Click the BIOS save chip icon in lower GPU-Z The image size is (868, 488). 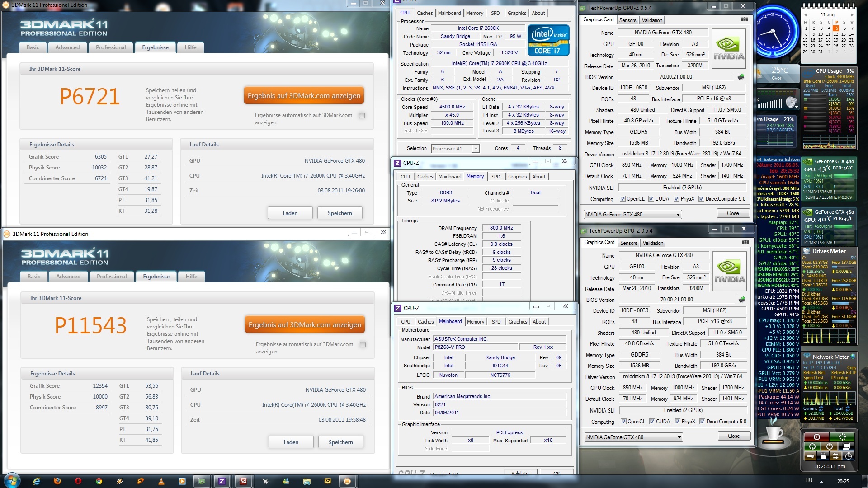[742, 300]
